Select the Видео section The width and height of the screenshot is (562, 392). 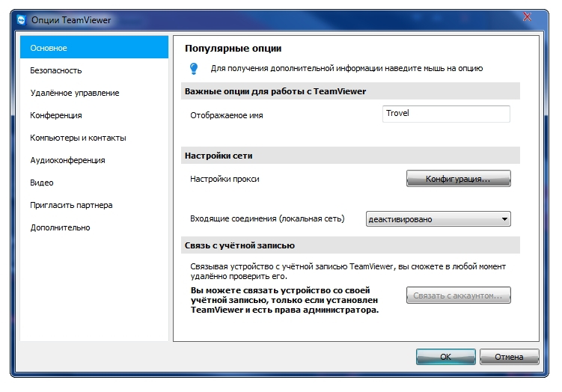coord(94,183)
